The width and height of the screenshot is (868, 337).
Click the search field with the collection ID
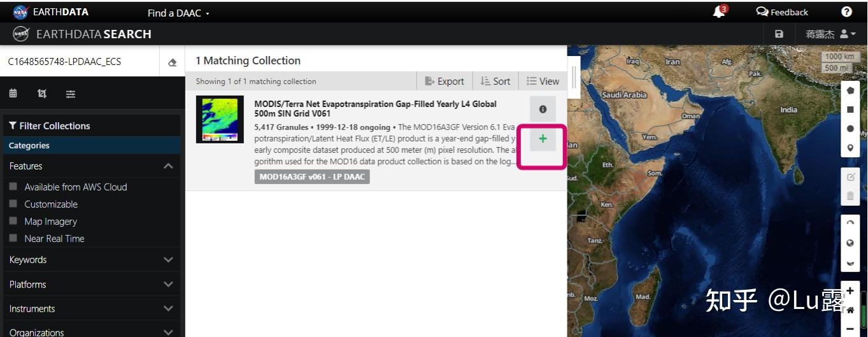coord(80,62)
